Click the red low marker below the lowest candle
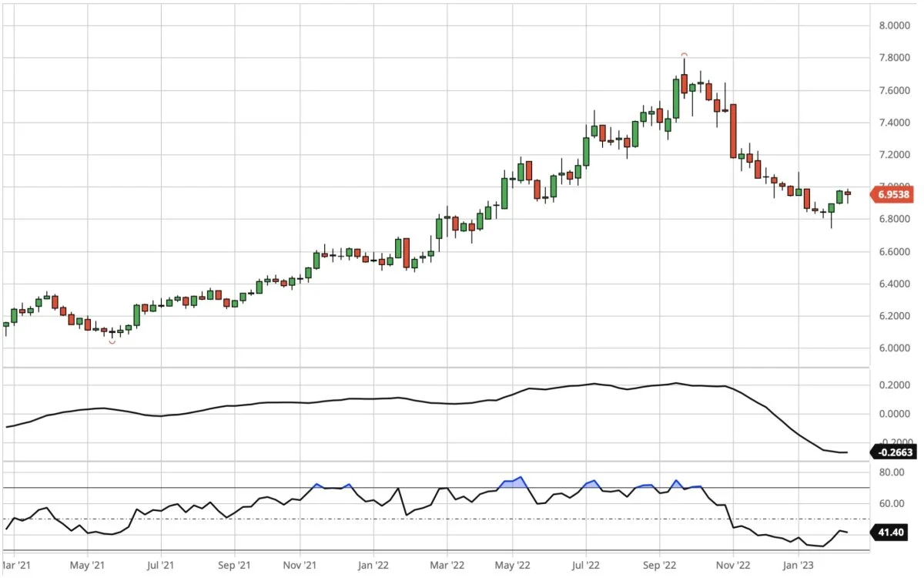Viewport: 924px width, 578px height. coord(112,341)
